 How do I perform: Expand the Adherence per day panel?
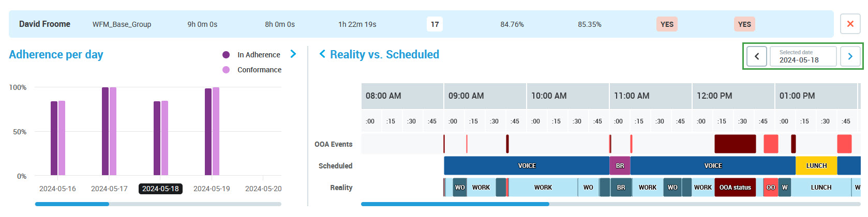coord(293,54)
